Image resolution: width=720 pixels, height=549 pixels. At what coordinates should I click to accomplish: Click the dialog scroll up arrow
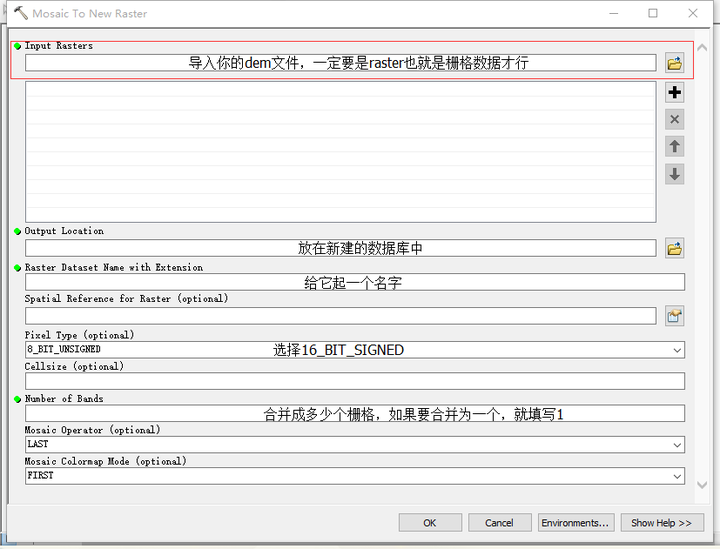[x=702, y=47]
